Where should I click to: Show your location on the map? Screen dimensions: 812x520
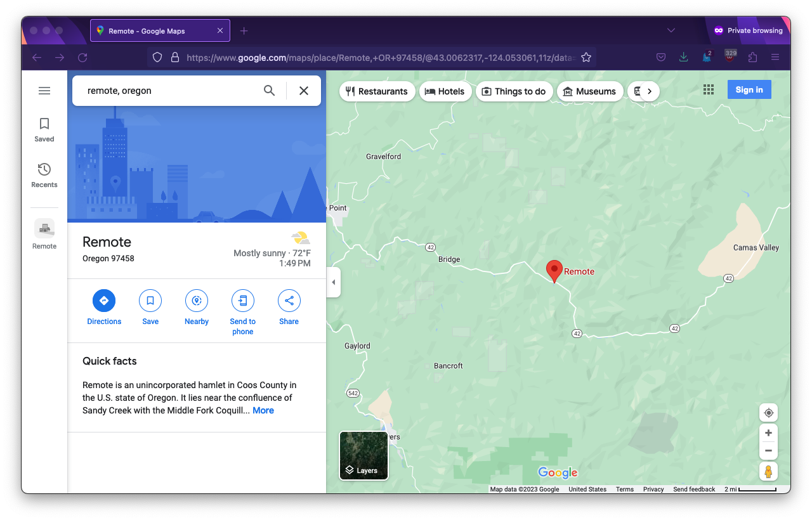768,413
